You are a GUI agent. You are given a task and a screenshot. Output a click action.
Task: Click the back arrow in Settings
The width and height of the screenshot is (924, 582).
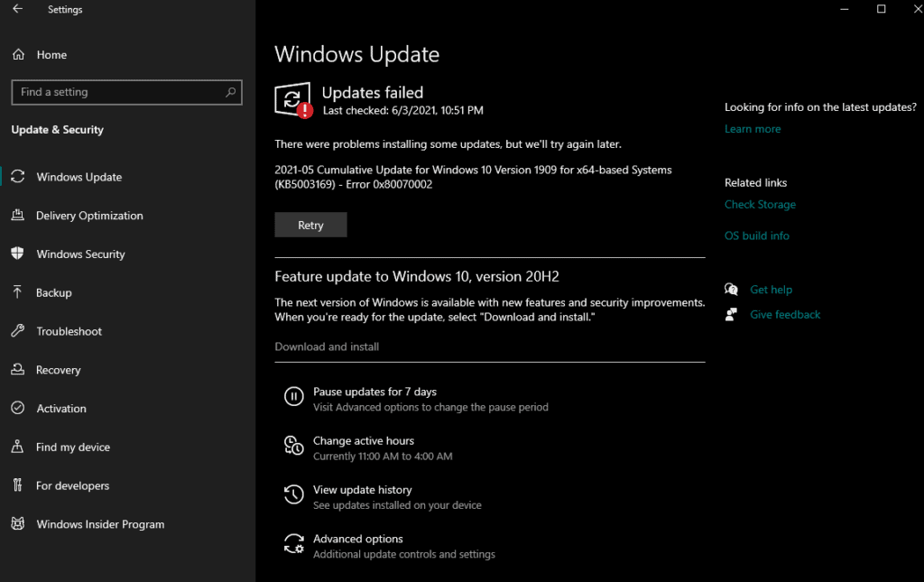(18, 10)
